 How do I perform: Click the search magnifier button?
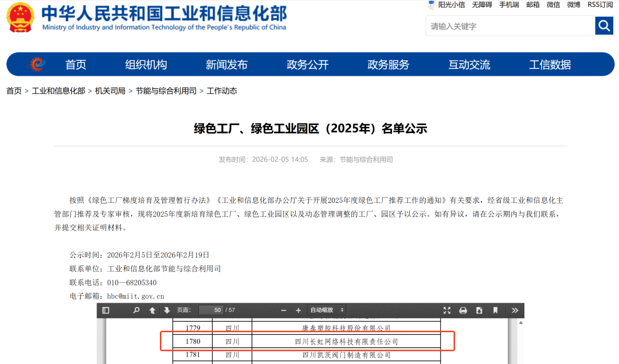604,26
